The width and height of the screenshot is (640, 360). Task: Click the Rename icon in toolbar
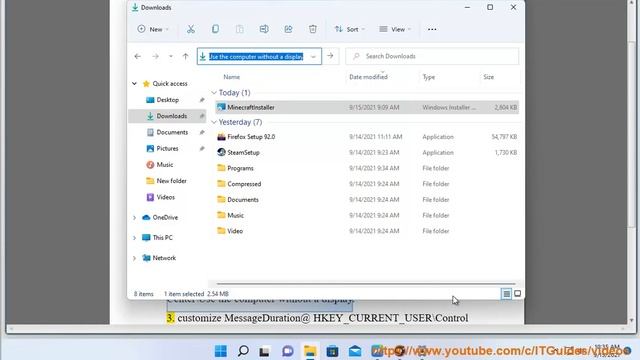coord(264,29)
